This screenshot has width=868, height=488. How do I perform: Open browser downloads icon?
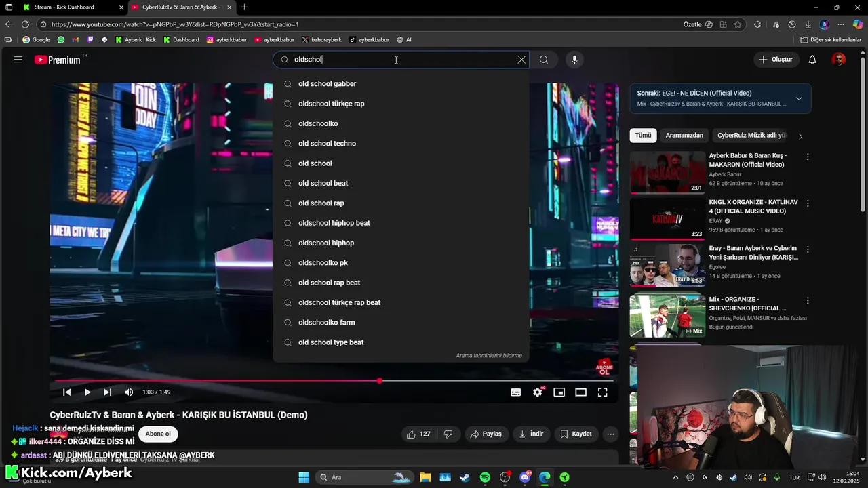click(x=808, y=24)
